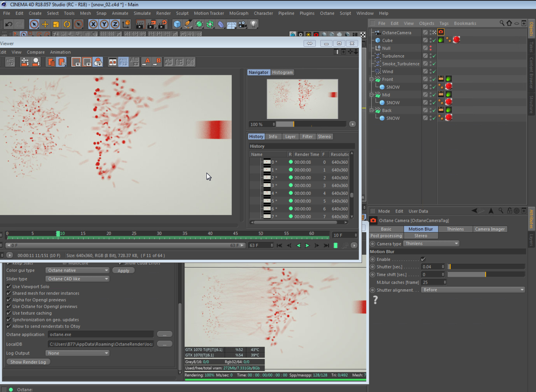Click the Show Render Log button
The height and width of the screenshot is (392, 536).
coord(28,362)
